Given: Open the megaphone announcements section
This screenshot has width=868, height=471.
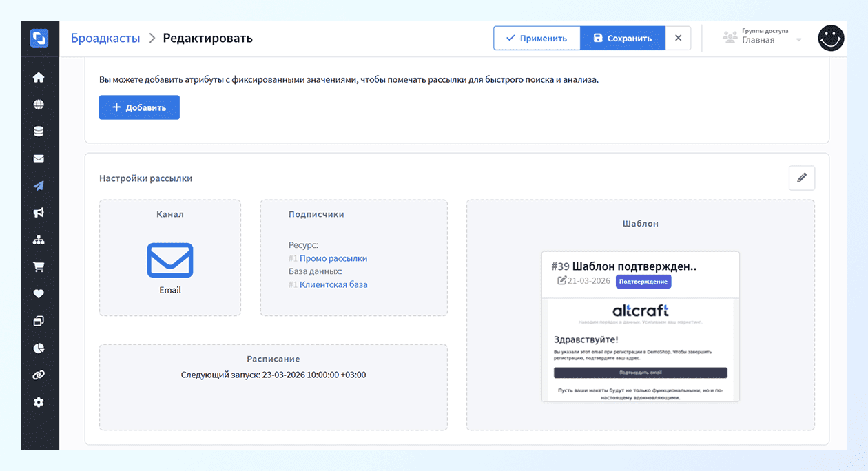Looking at the screenshot, I should tap(39, 213).
